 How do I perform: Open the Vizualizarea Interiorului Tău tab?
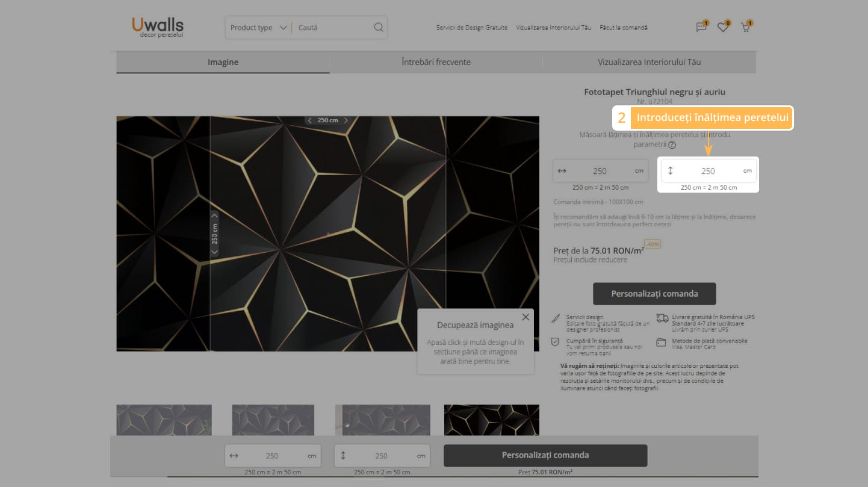649,62
